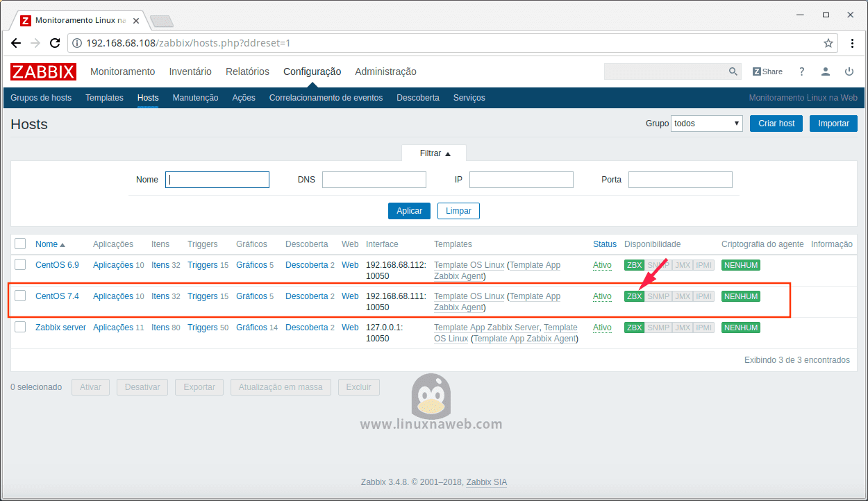Click IPMI badge for Zabbix server
The width and height of the screenshot is (868, 501).
tap(704, 328)
